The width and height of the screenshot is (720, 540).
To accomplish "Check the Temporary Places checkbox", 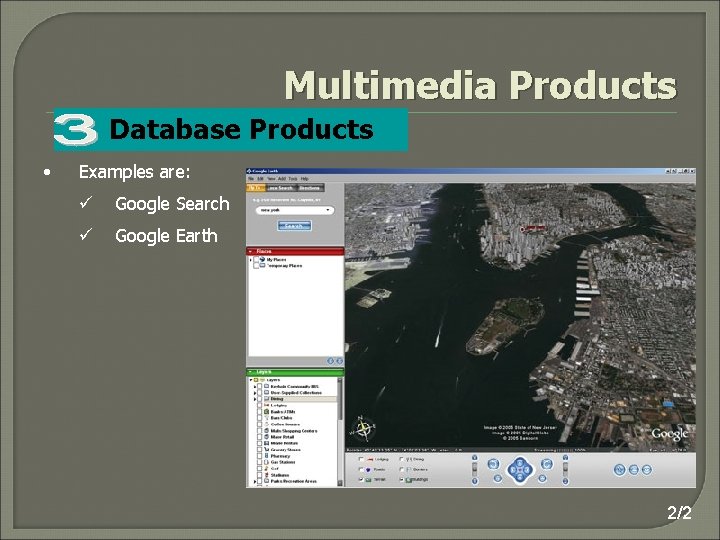I will [256, 266].
